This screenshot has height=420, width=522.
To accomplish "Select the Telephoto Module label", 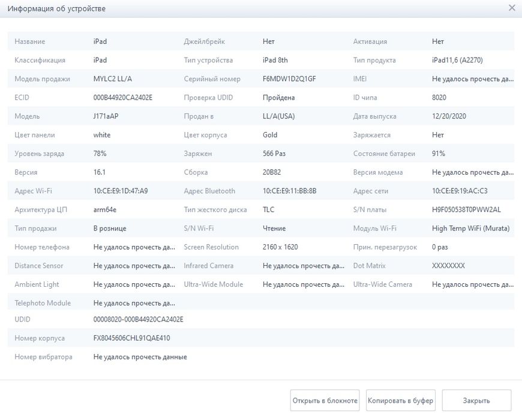I will coord(43,303).
